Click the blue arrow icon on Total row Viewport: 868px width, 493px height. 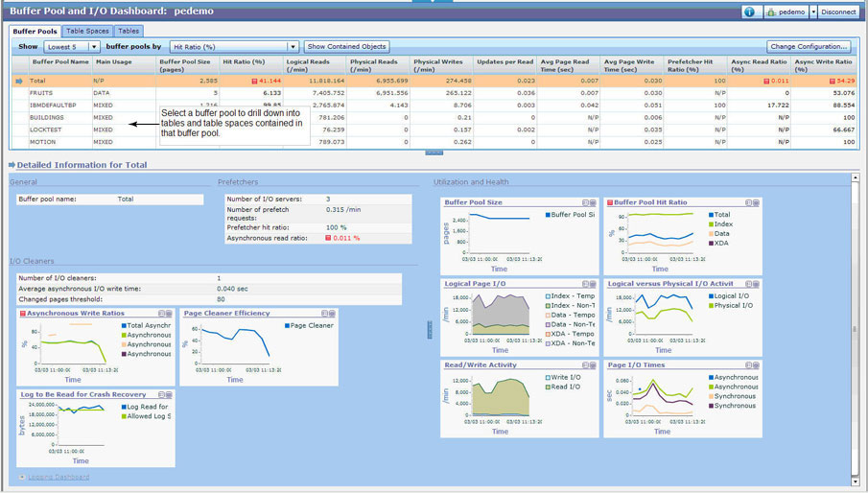[19, 82]
